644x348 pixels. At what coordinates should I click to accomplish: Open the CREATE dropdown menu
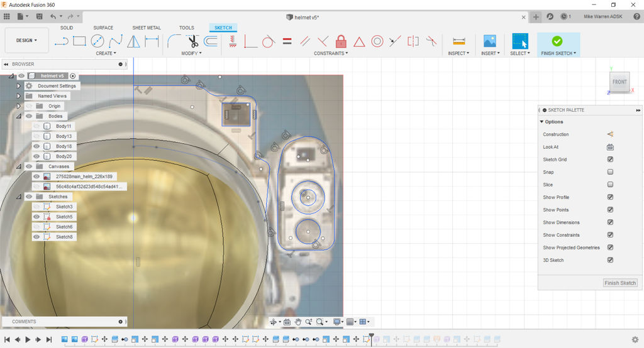click(106, 53)
